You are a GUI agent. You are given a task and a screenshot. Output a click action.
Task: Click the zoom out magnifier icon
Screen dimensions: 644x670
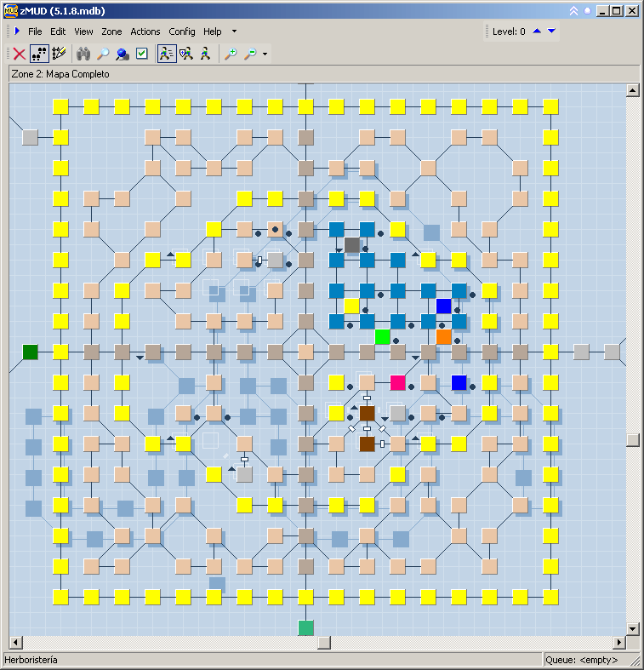(250, 54)
